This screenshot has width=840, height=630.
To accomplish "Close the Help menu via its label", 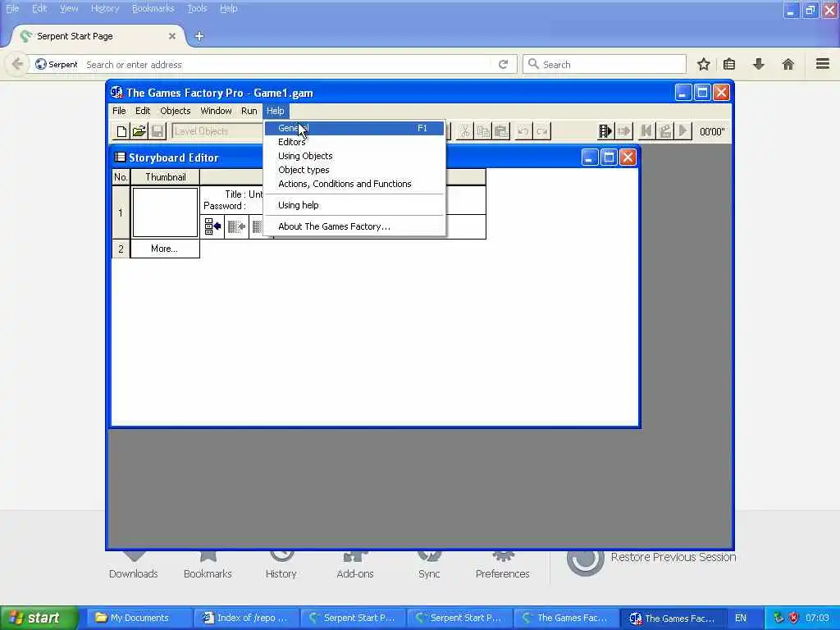I will pos(276,111).
